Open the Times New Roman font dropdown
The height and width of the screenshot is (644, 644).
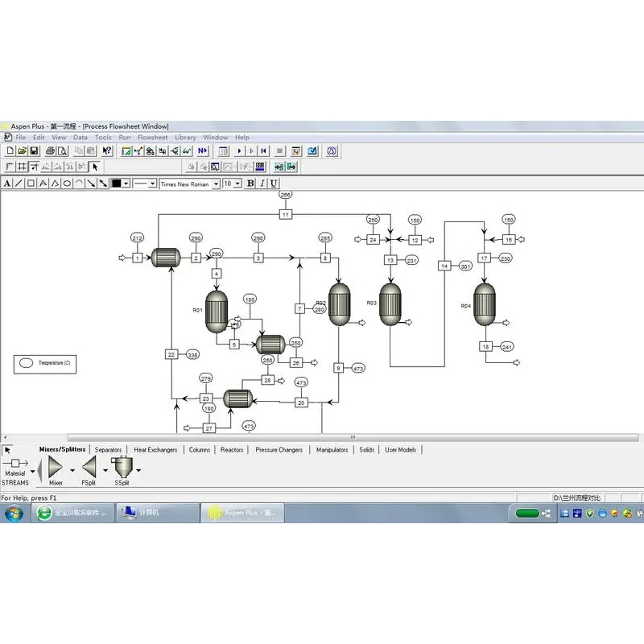[x=216, y=184]
